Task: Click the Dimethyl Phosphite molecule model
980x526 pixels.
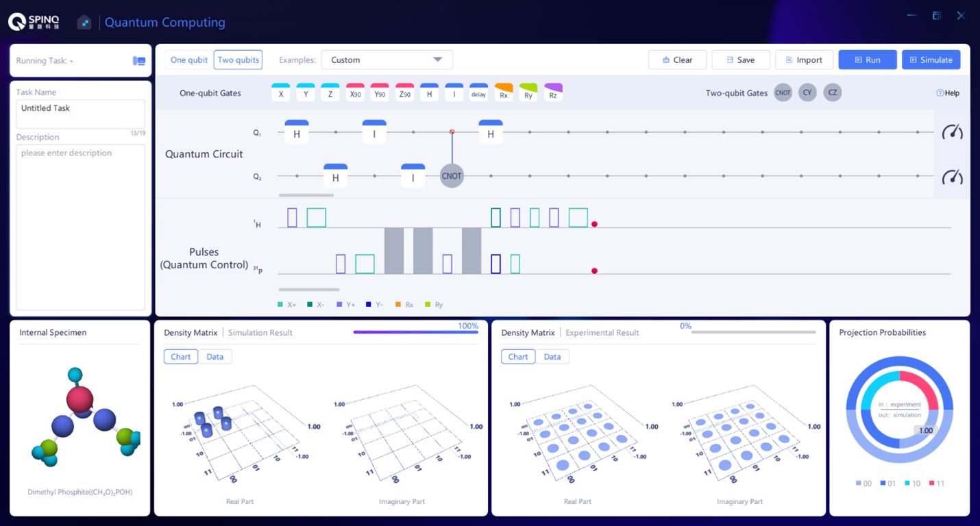Action: tap(85, 418)
